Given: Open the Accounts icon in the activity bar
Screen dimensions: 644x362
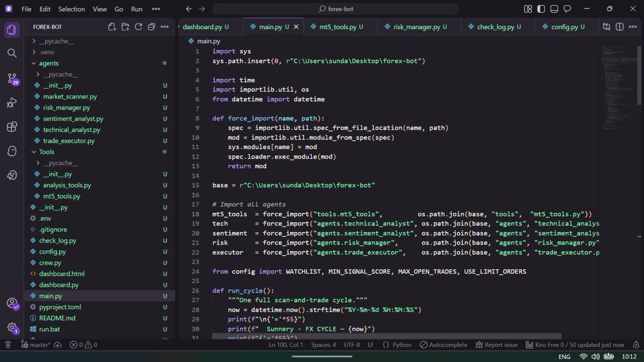Looking at the screenshot, I should [12, 303].
